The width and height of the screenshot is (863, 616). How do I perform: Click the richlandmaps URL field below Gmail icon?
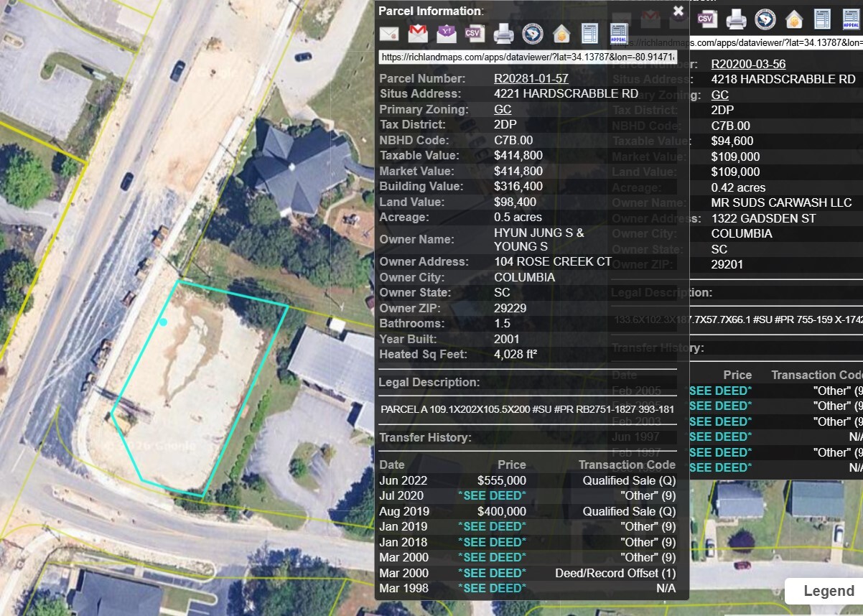(x=528, y=57)
